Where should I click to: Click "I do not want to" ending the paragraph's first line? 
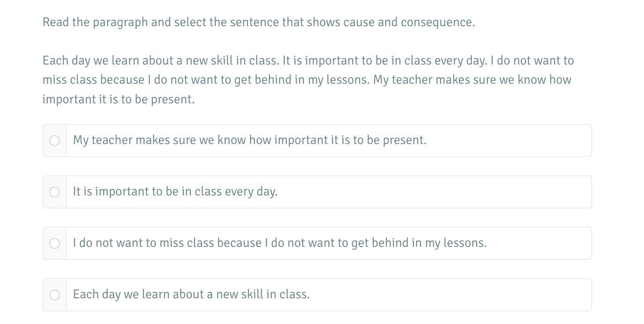coord(532,61)
